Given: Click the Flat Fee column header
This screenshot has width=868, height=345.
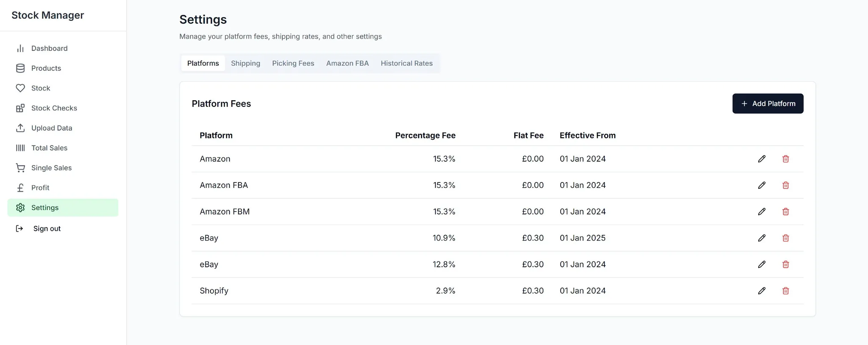Looking at the screenshot, I should (529, 135).
